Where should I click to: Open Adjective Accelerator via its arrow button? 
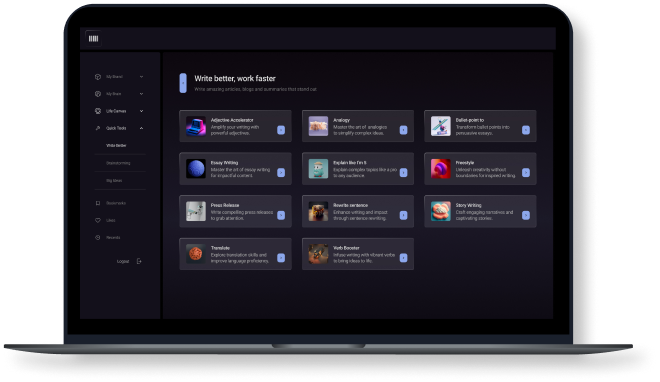(x=281, y=130)
